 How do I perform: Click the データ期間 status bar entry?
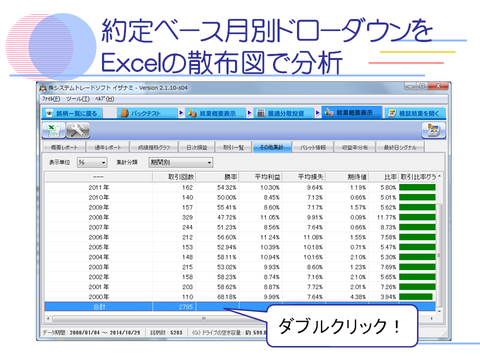tap(92, 333)
